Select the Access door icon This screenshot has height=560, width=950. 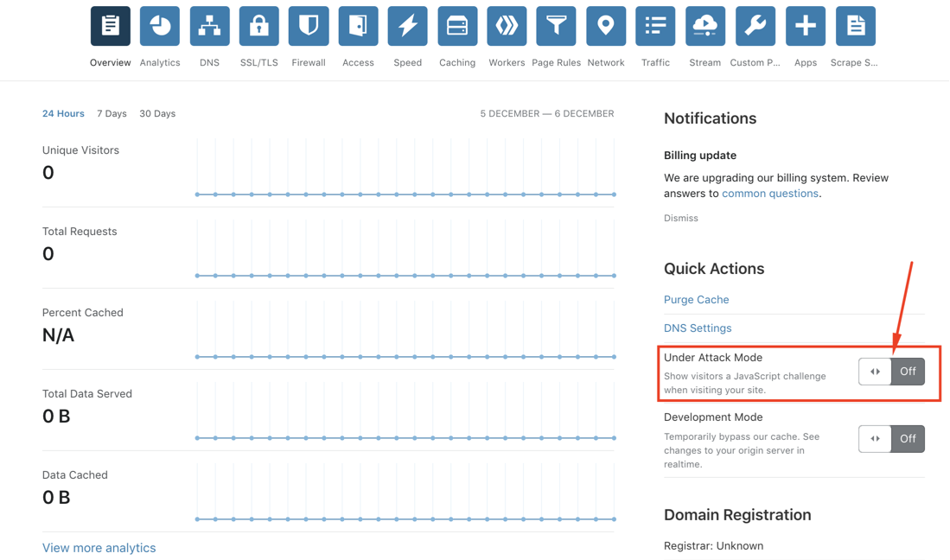pyautogui.click(x=358, y=26)
